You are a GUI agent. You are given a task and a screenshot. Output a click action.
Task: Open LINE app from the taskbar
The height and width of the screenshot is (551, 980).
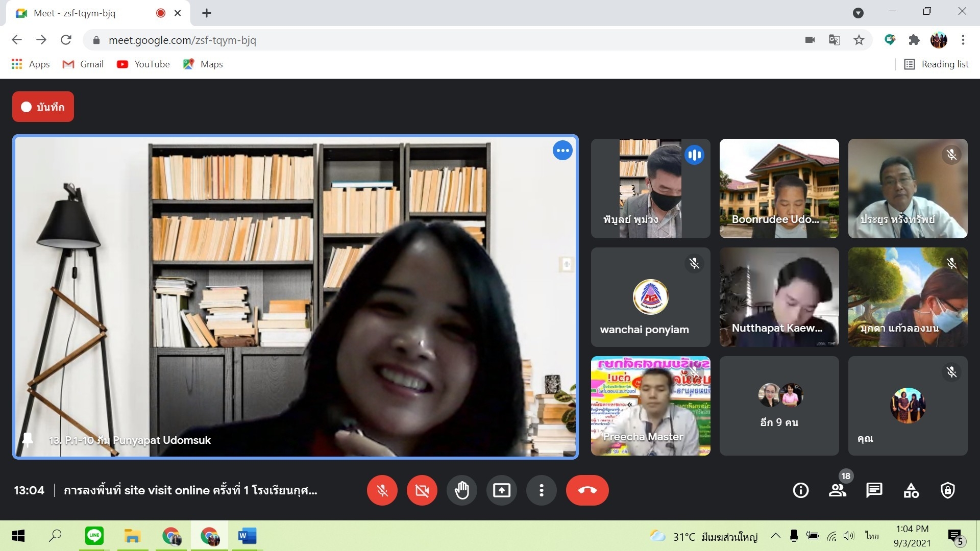pyautogui.click(x=94, y=536)
